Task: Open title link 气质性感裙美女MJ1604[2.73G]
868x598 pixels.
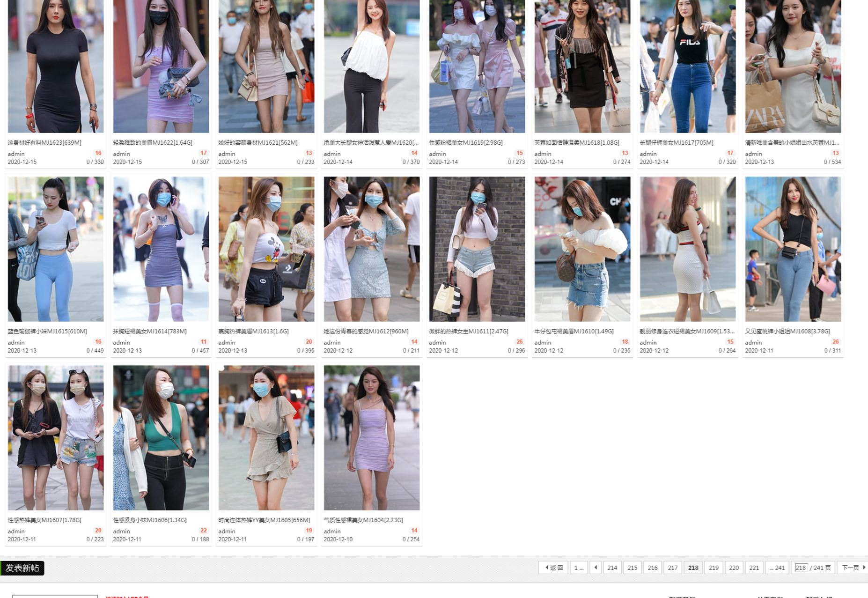Action: (363, 520)
